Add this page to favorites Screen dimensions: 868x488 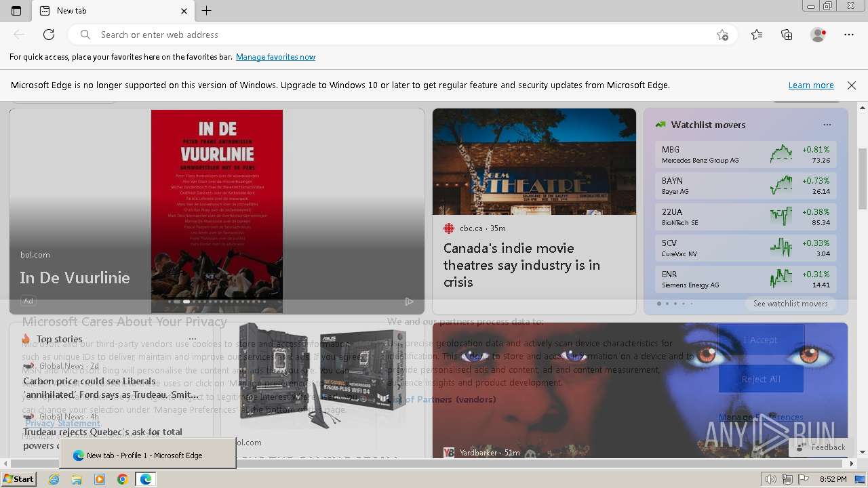click(x=722, y=35)
